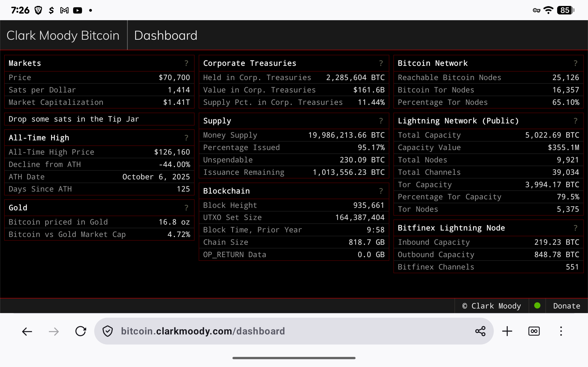Screen dimensions: 588x367
Task: Click the Brave shield site info icon
Action: point(108,331)
